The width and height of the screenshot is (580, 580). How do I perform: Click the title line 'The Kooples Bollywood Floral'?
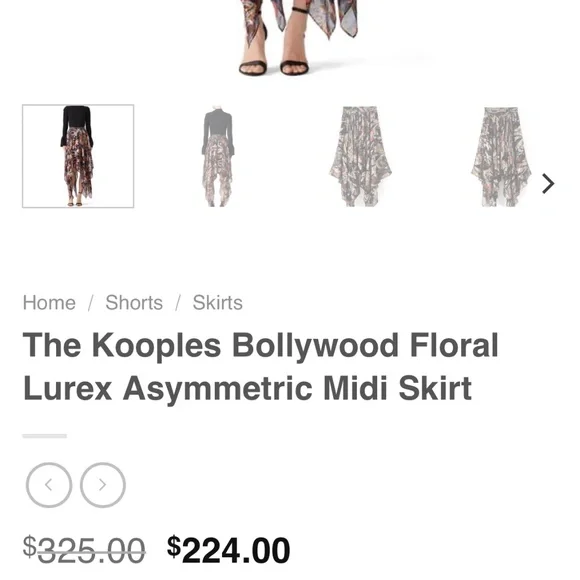coord(260,345)
